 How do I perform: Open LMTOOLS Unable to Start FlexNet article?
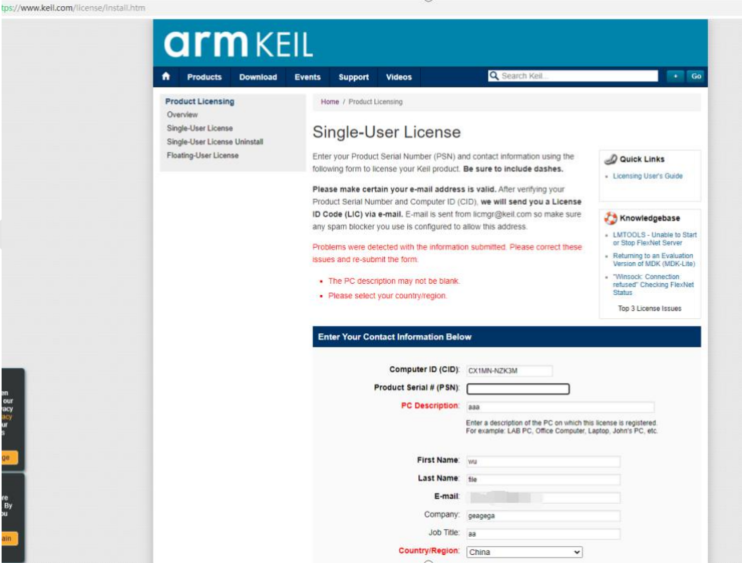coord(654,238)
